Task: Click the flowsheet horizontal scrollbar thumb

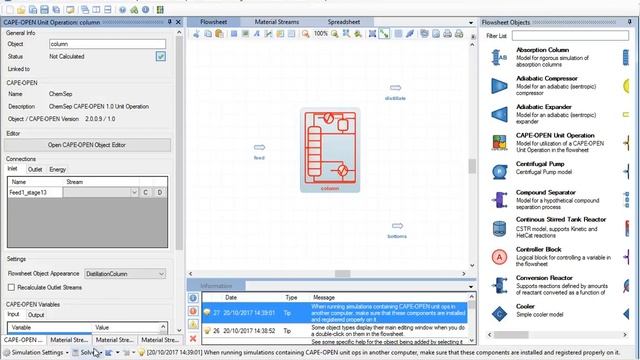Action: tap(342, 274)
